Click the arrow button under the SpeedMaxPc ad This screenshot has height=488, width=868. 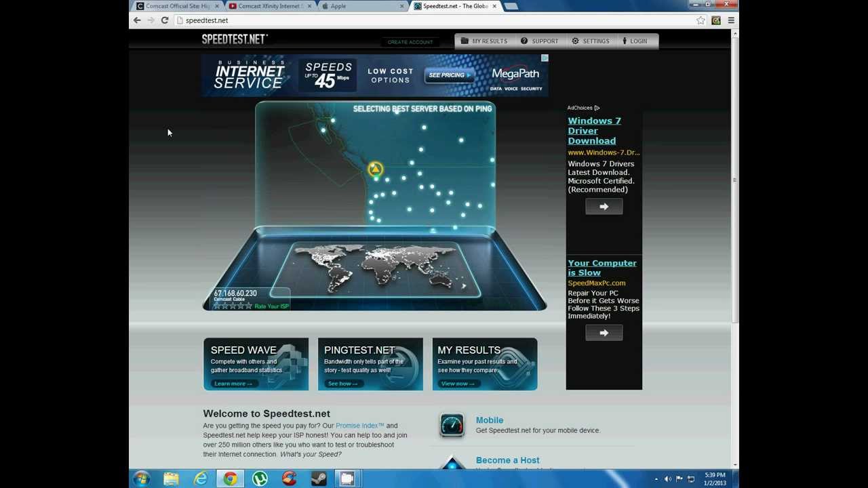(x=604, y=333)
